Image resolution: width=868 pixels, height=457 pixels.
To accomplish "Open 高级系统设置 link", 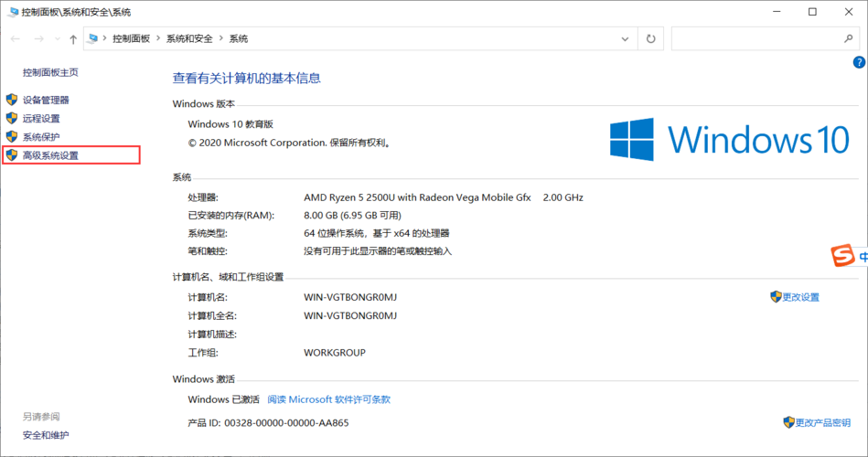I will click(x=50, y=155).
